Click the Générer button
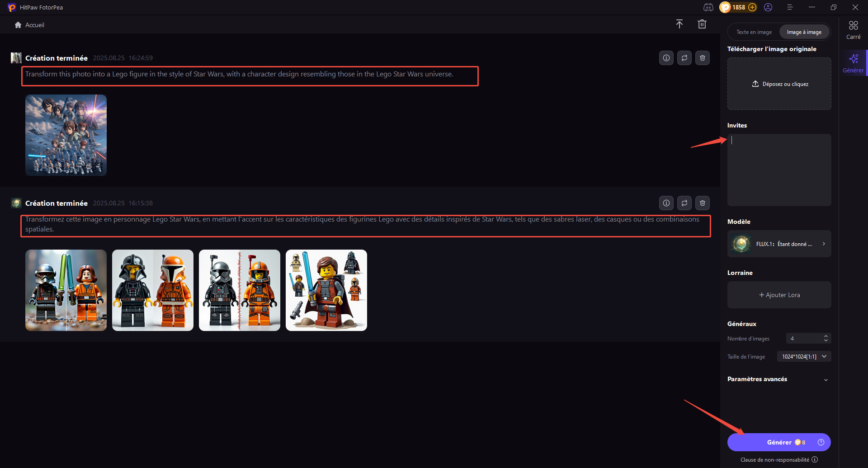This screenshot has height=468, width=868. [x=778, y=442]
